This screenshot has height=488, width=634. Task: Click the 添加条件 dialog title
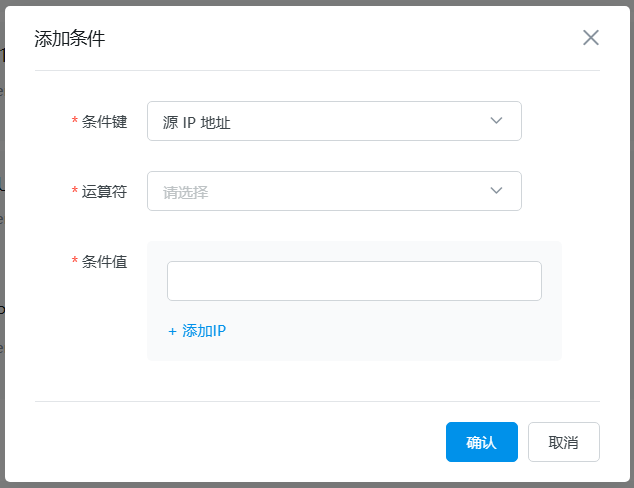[x=70, y=39]
